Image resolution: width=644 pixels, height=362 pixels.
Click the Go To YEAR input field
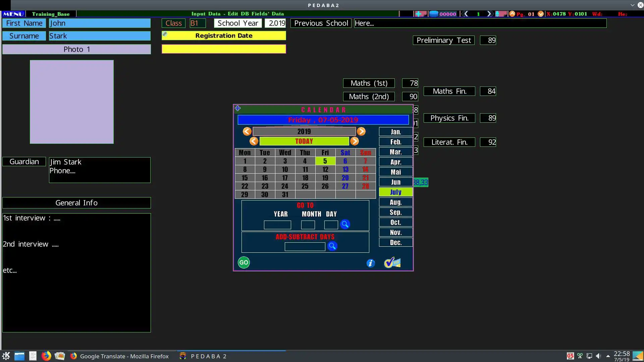click(x=277, y=225)
